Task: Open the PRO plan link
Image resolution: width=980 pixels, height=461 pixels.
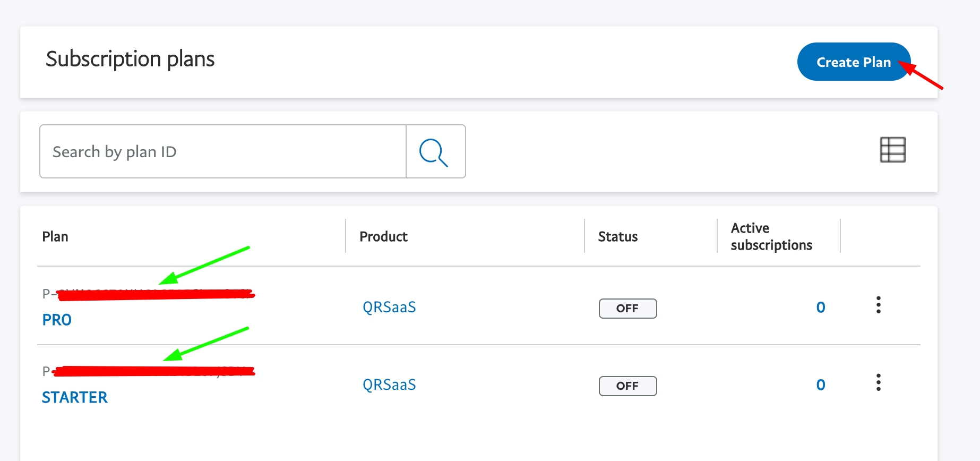Action: 57,320
